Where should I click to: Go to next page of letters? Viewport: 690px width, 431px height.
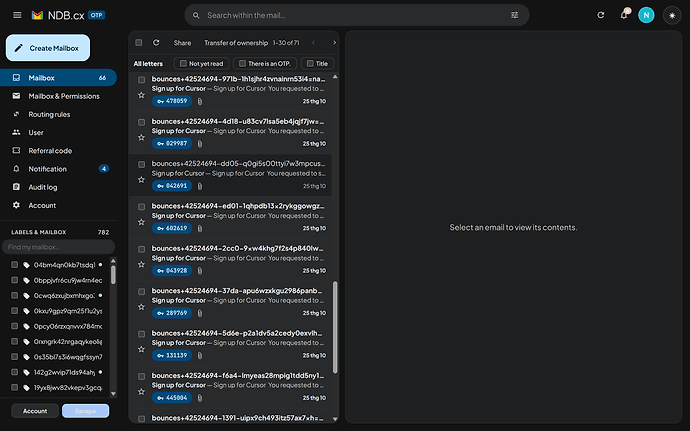pos(334,43)
